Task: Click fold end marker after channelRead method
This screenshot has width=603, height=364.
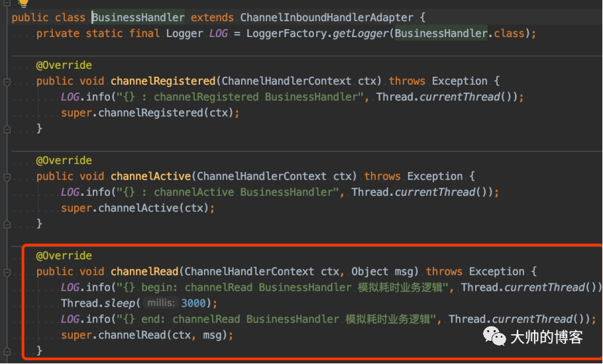Action: (x=7, y=351)
